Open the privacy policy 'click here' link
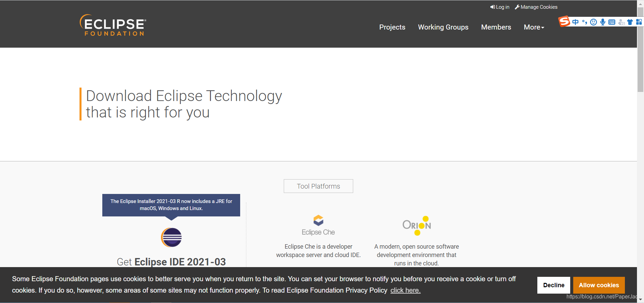The width and height of the screenshot is (644, 303). point(405,290)
